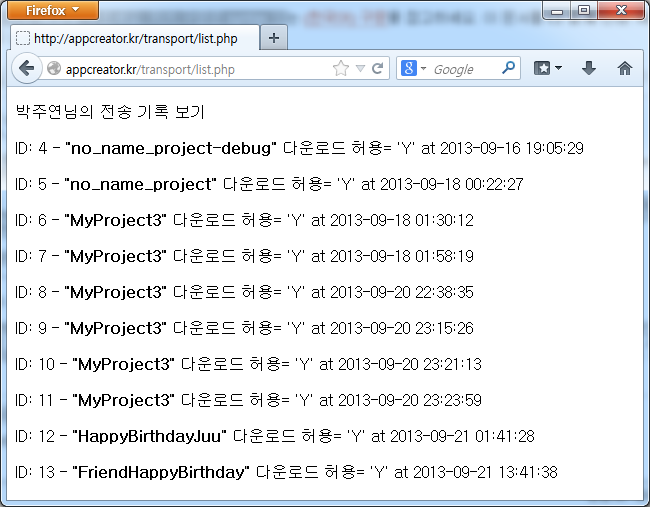Maximize the Firefox window
The image size is (650, 507).
point(584,10)
